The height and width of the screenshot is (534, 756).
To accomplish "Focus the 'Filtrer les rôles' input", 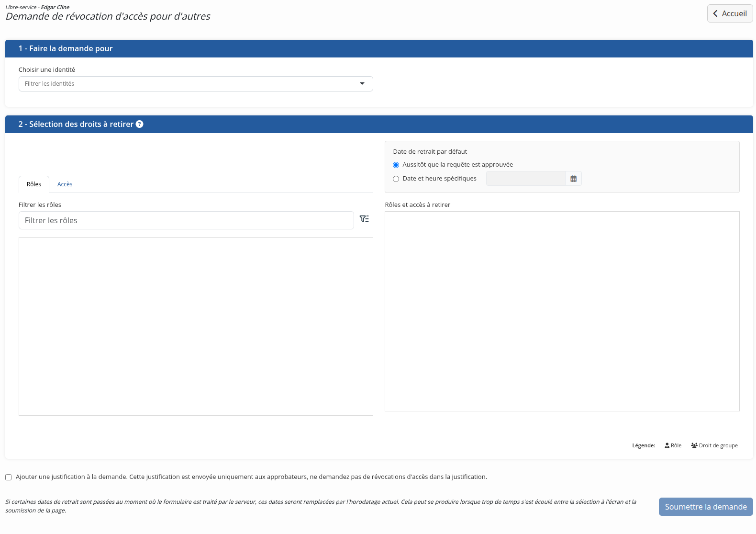I will tap(186, 220).
